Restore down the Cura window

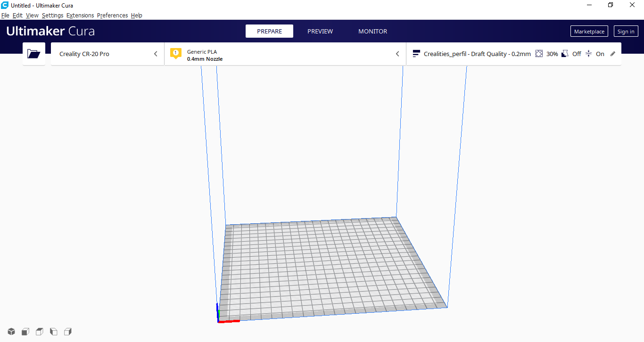point(611,5)
